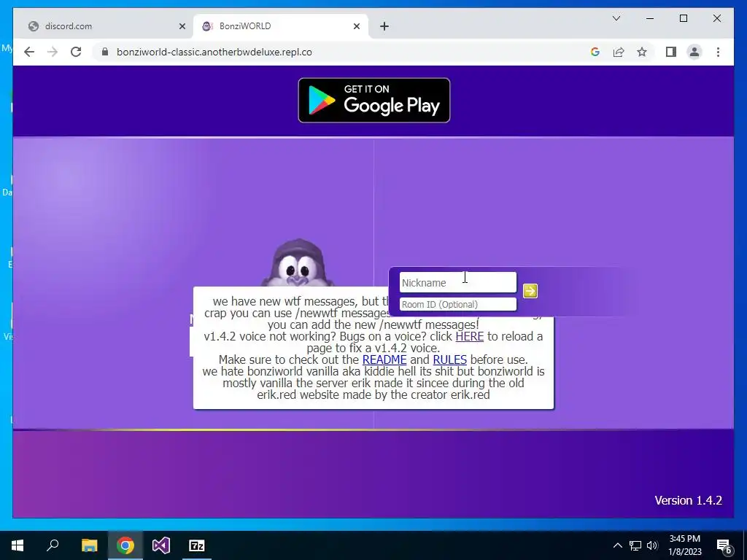747x560 pixels.
Task: Bookmark this page with star
Action: tap(642, 52)
